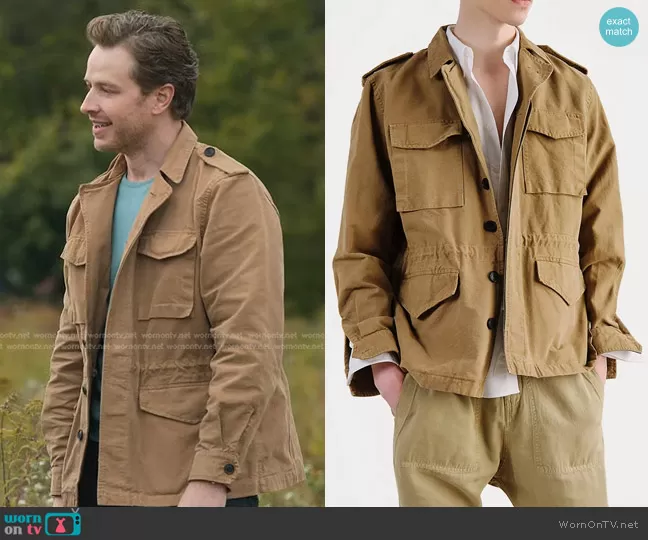Click the top black button on product jacket
This screenshot has width=648, height=540.
pyautogui.click(x=490, y=183)
